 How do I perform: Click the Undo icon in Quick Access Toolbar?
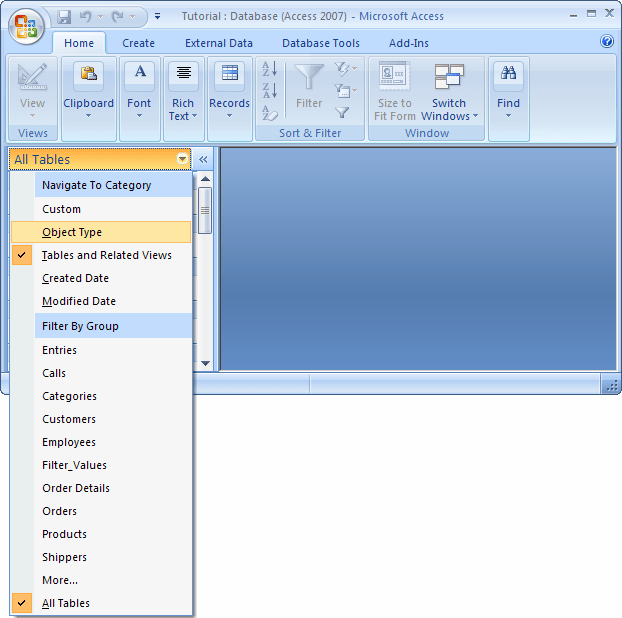pos(85,17)
